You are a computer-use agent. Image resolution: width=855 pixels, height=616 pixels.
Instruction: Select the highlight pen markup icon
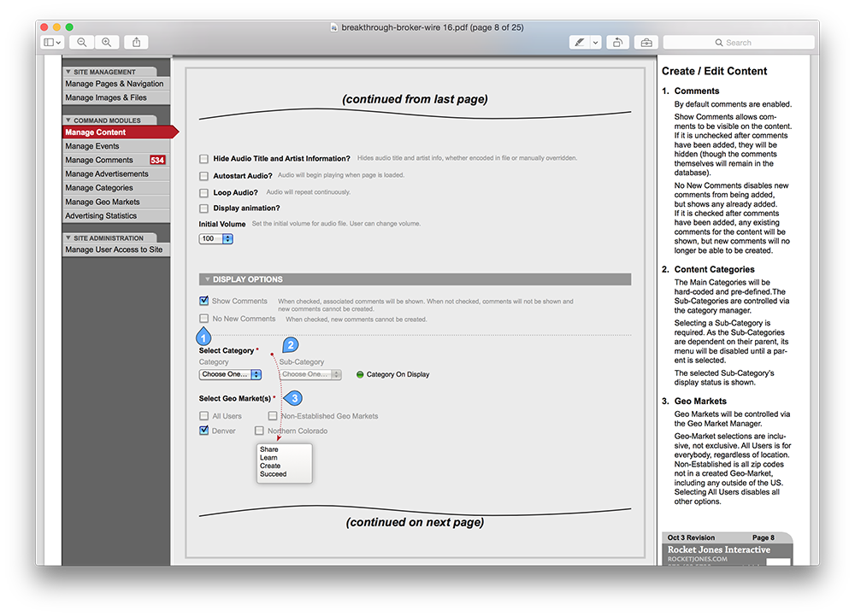[x=581, y=42]
